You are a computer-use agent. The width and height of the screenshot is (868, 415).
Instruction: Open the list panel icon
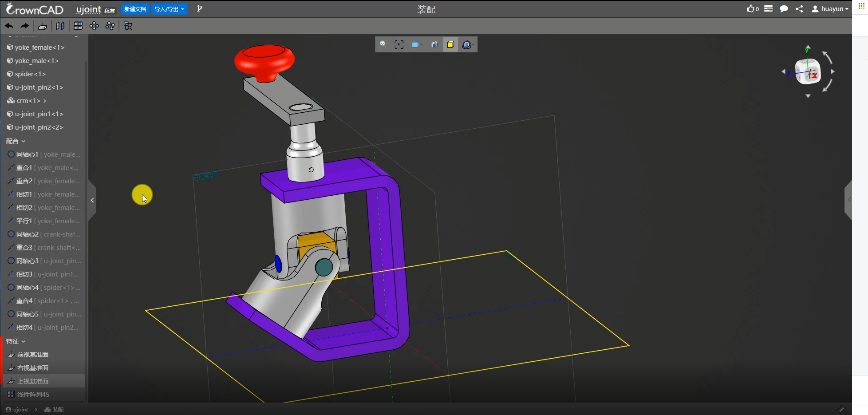click(769, 8)
